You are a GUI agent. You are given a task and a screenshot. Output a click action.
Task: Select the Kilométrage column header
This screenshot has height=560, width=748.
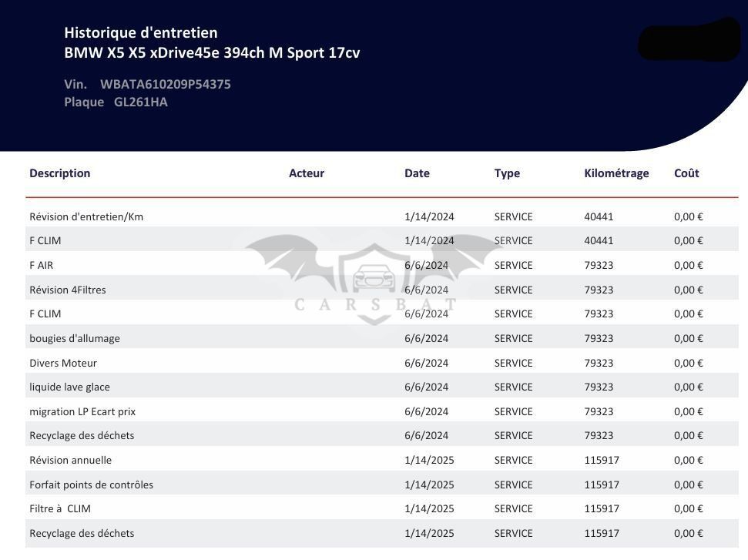point(616,173)
